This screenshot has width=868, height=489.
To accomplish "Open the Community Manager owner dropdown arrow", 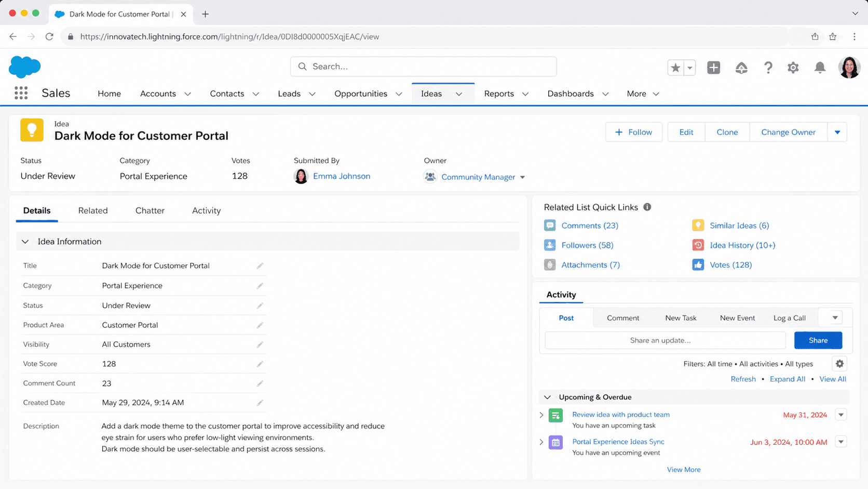I will tap(522, 177).
